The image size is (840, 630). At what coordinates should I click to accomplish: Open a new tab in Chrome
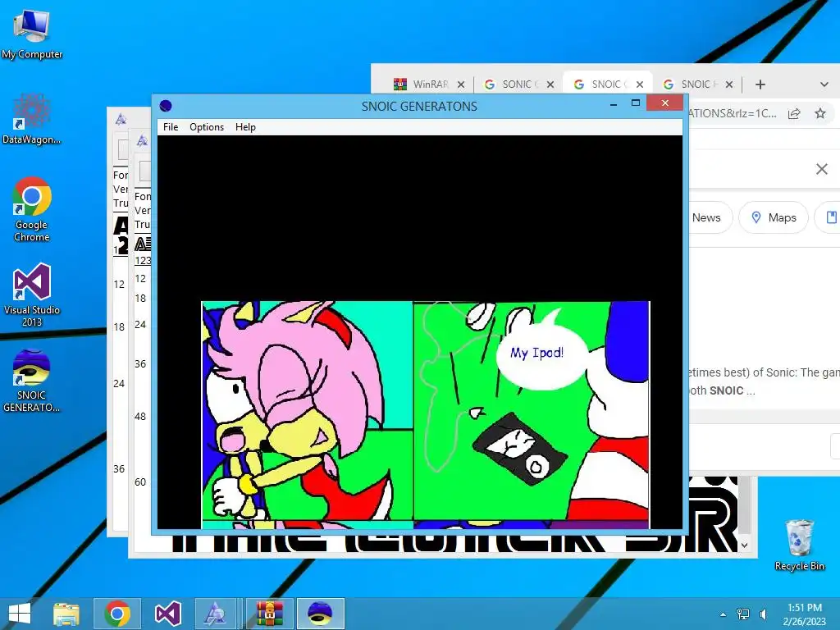pos(760,84)
